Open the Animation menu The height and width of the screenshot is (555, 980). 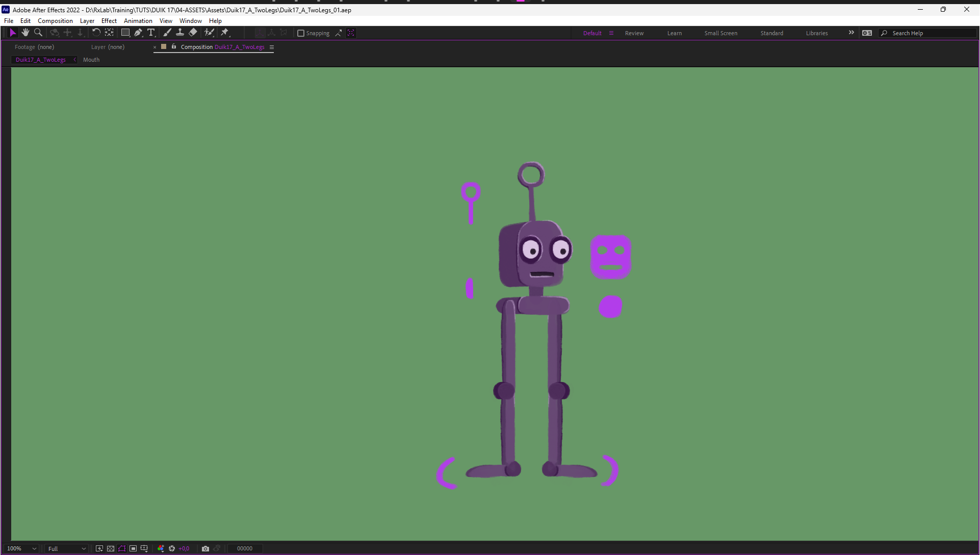tap(138, 21)
